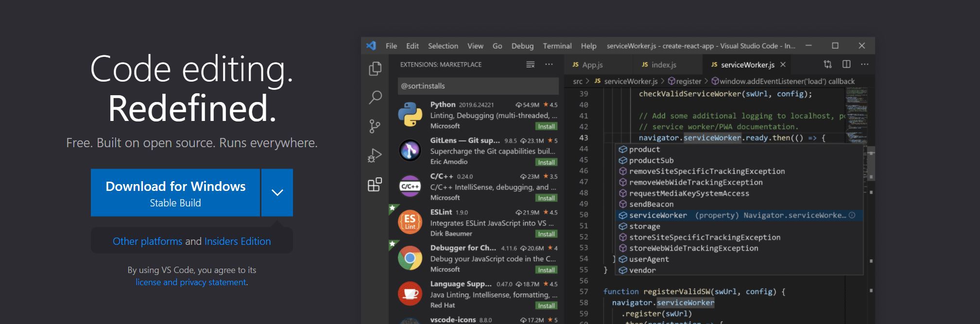Viewport: 980px width, 324px height.
Task: Open the Selection menu
Action: click(443, 46)
